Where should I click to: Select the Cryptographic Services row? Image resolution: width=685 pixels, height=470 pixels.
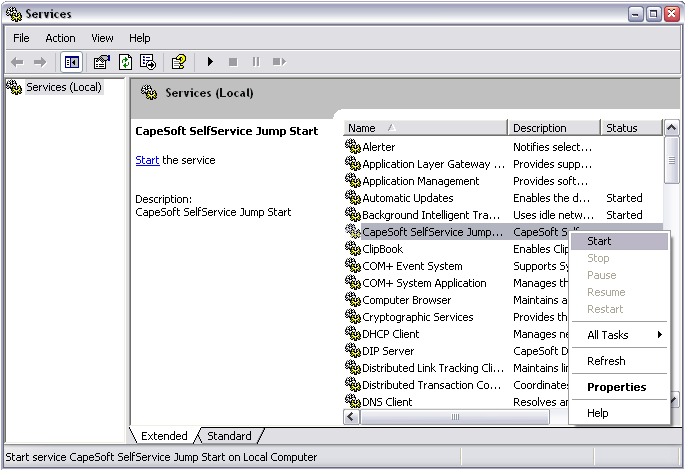tap(417, 317)
